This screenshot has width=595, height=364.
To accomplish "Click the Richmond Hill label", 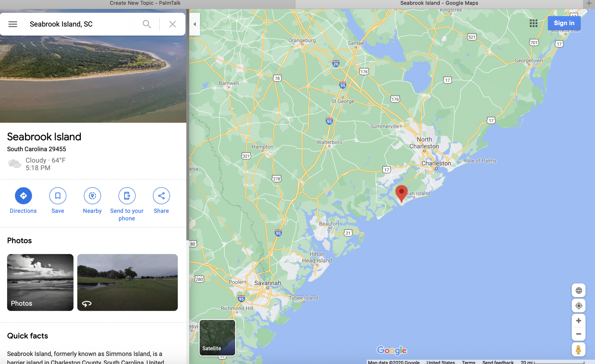I will (x=237, y=309).
